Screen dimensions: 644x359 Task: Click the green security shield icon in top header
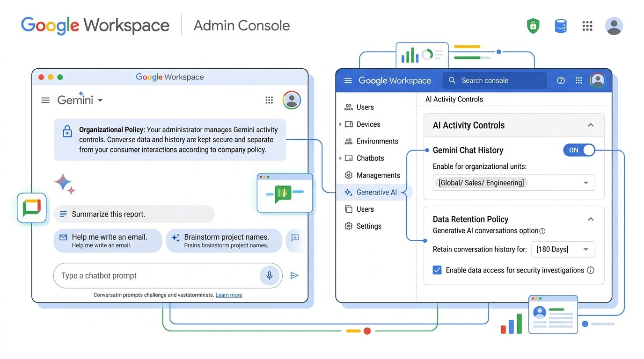[x=533, y=26]
